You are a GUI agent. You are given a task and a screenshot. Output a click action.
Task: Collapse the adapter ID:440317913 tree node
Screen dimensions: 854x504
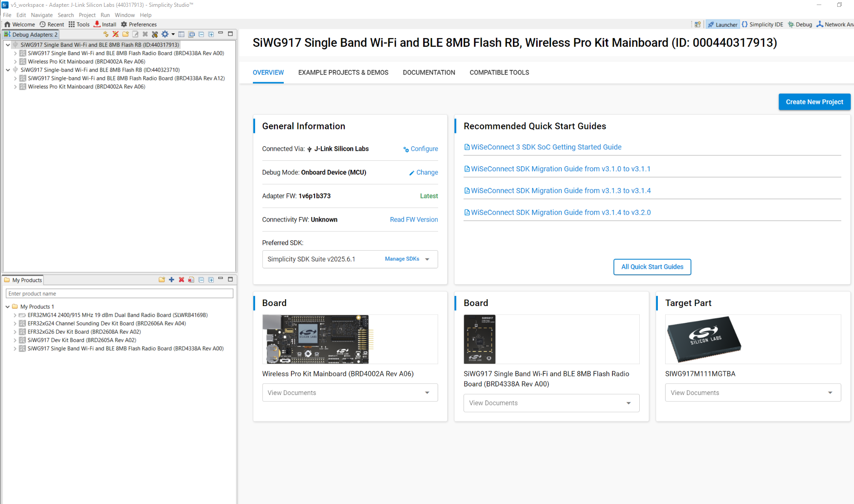8,45
